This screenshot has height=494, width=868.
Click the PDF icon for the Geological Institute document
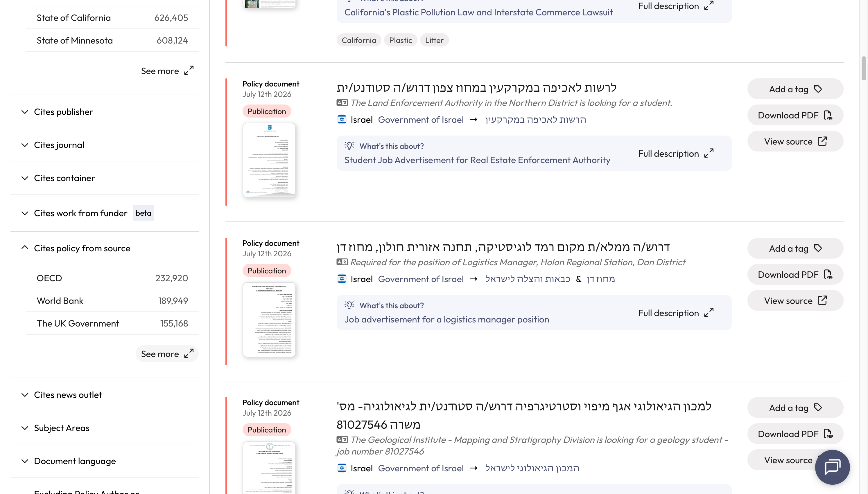828,434
